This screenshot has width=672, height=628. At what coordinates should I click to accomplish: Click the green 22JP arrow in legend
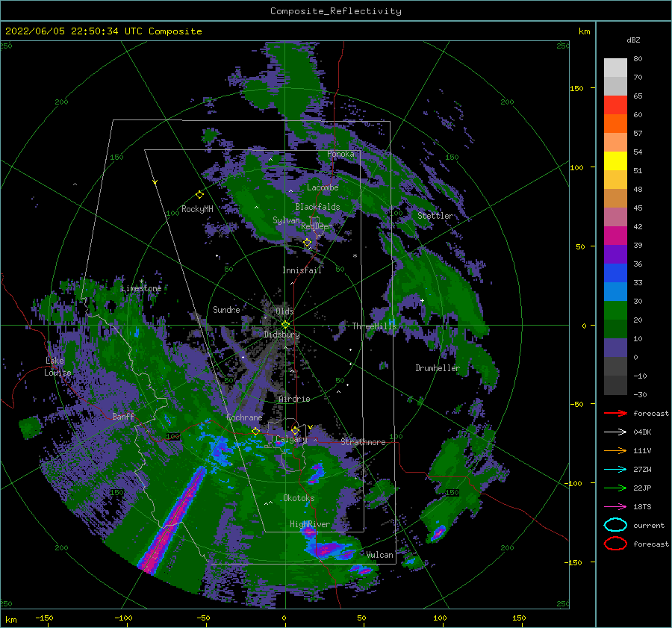pyautogui.click(x=615, y=488)
